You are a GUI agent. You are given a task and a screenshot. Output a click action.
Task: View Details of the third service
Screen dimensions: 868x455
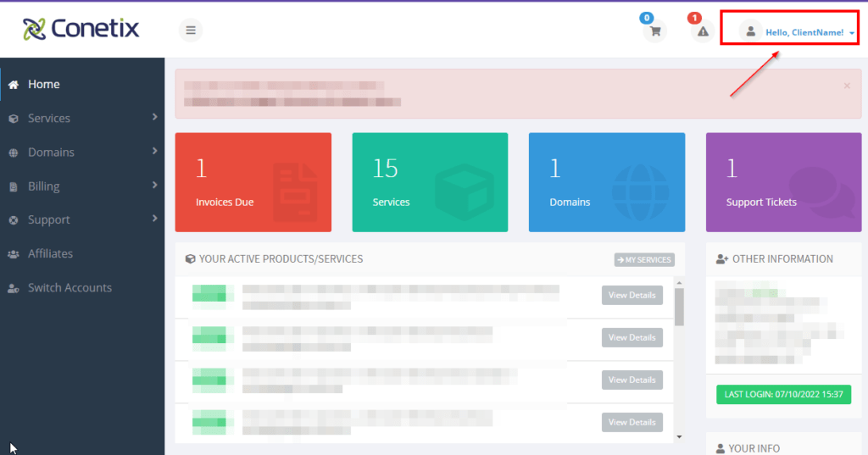(632, 380)
